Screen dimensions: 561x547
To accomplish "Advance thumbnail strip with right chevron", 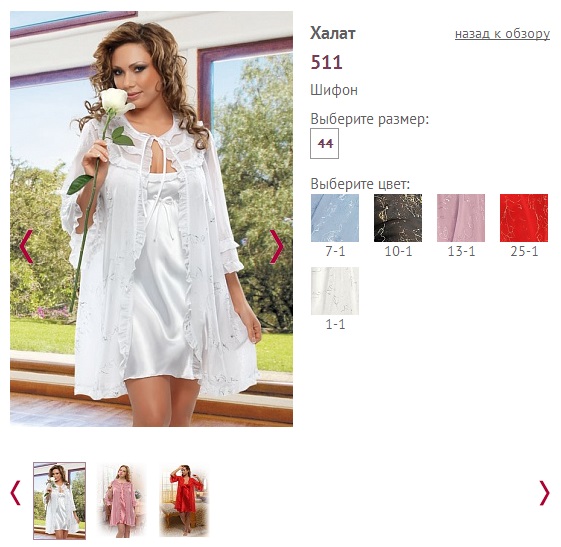I will pyautogui.click(x=544, y=493).
